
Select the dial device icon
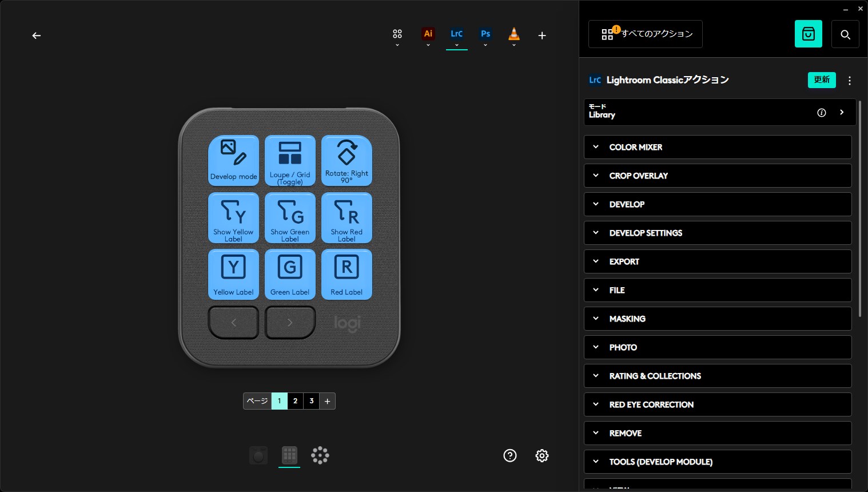pos(258,455)
